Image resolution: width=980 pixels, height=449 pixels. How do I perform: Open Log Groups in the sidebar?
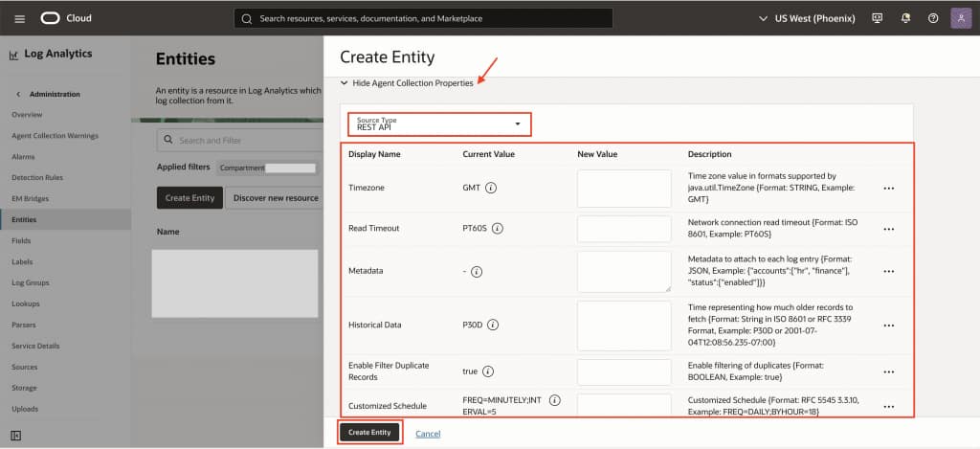coord(30,282)
